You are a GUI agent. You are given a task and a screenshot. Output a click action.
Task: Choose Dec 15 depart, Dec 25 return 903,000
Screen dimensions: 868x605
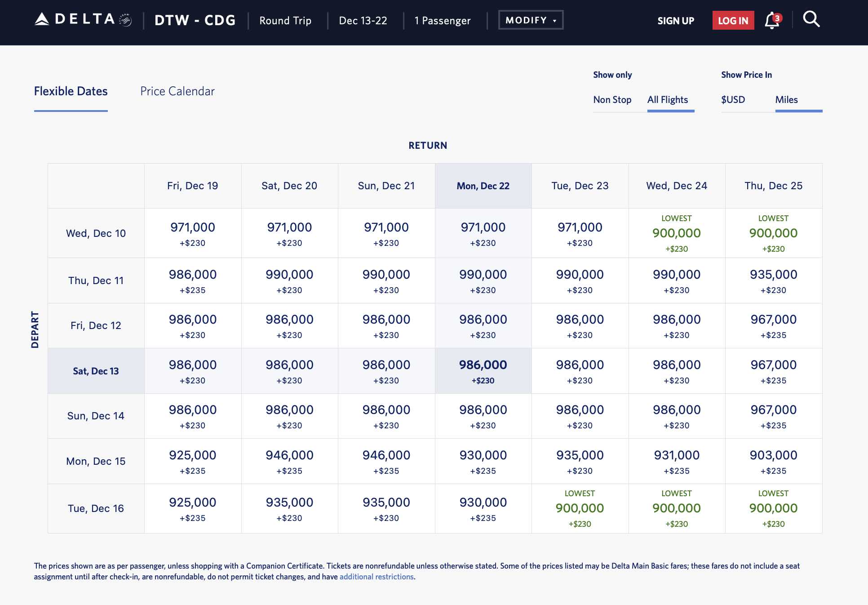pyautogui.click(x=773, y=462)
